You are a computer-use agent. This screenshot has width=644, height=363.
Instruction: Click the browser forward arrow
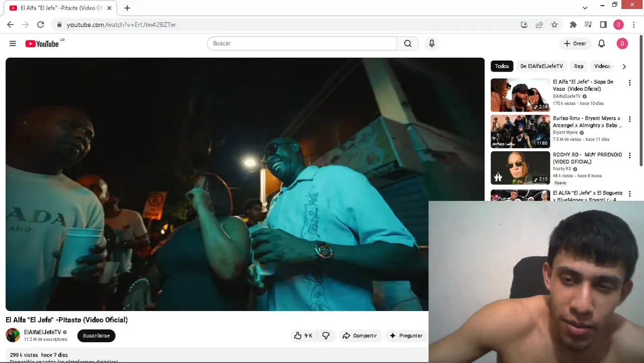coord(26,24)
